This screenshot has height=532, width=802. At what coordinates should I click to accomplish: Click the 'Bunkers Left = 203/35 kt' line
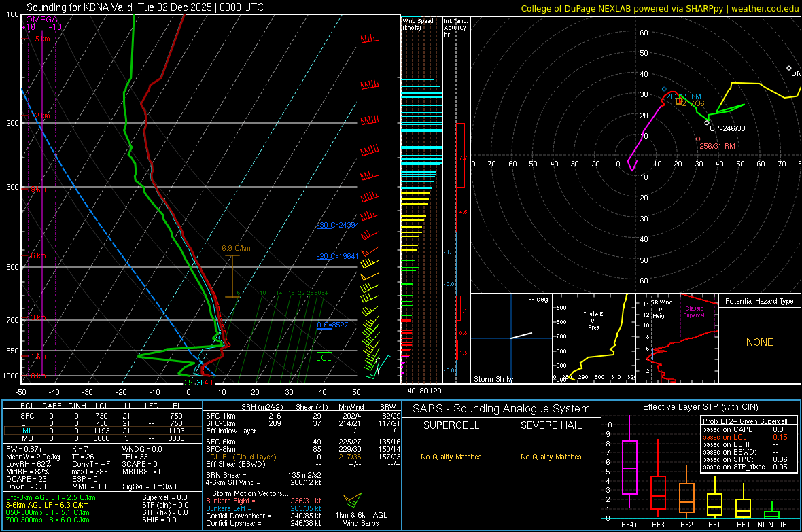(264, 508)
